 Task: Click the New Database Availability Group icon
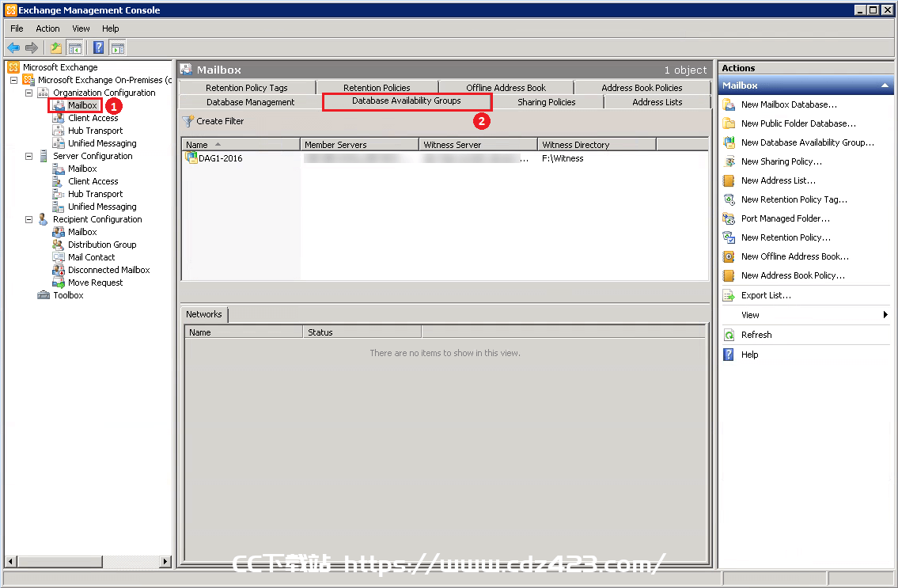[x=729, y=142]
